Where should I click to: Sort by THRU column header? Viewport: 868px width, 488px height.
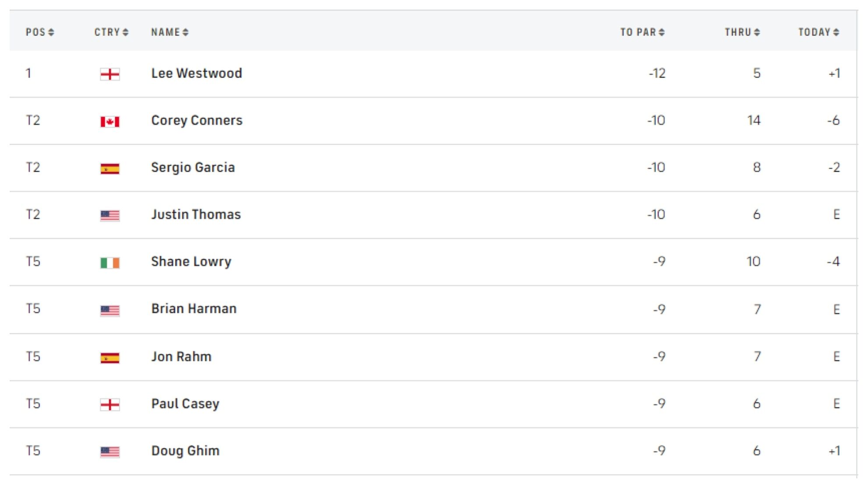tap(742, 32)
